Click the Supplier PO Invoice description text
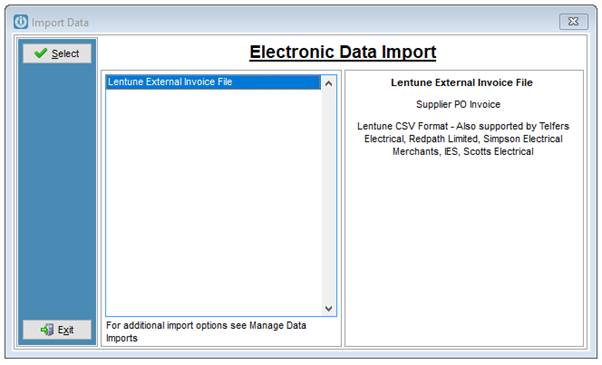602x365 pixels. point(458,104)
